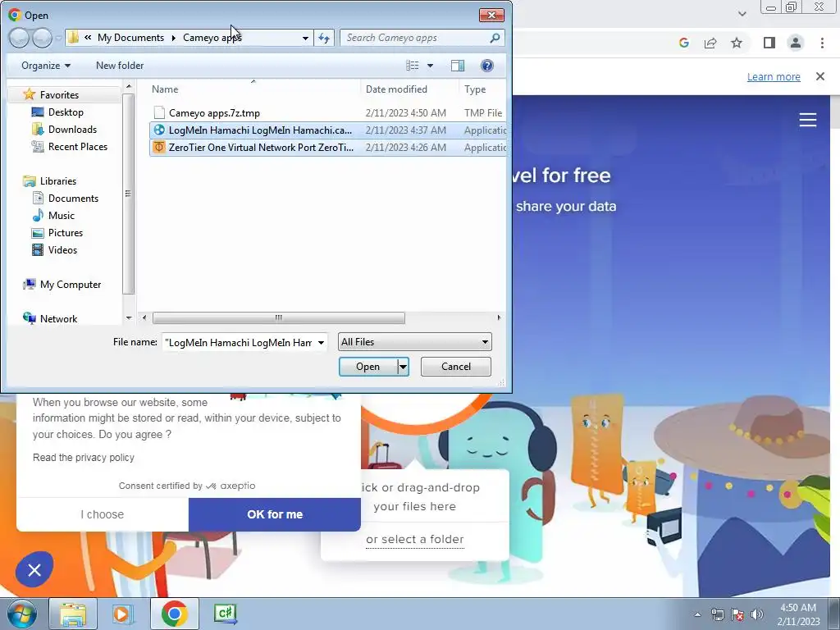
Task: Dismiss the info bar next to Learn more
Action: coord(820,76)
